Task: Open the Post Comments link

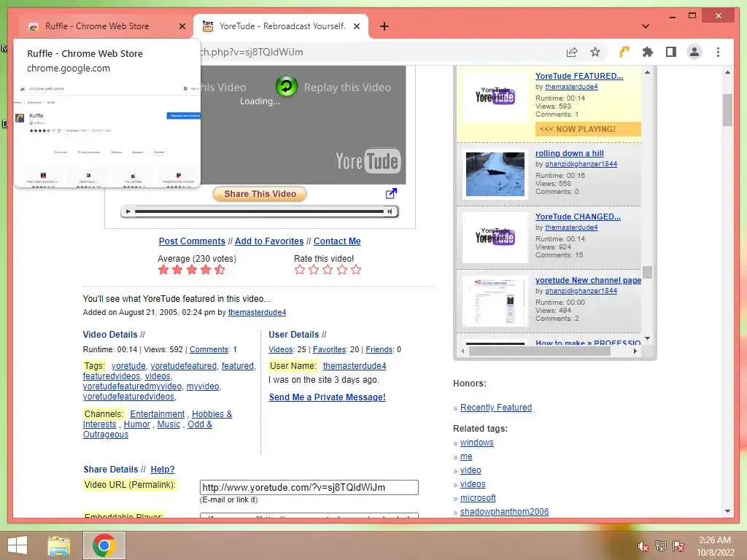Action: tap(192, 241)
